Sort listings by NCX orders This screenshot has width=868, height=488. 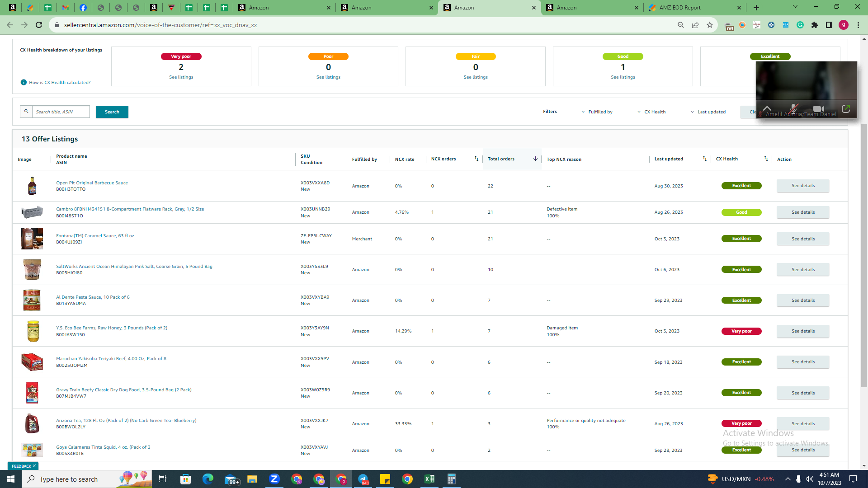click(476, 159)
